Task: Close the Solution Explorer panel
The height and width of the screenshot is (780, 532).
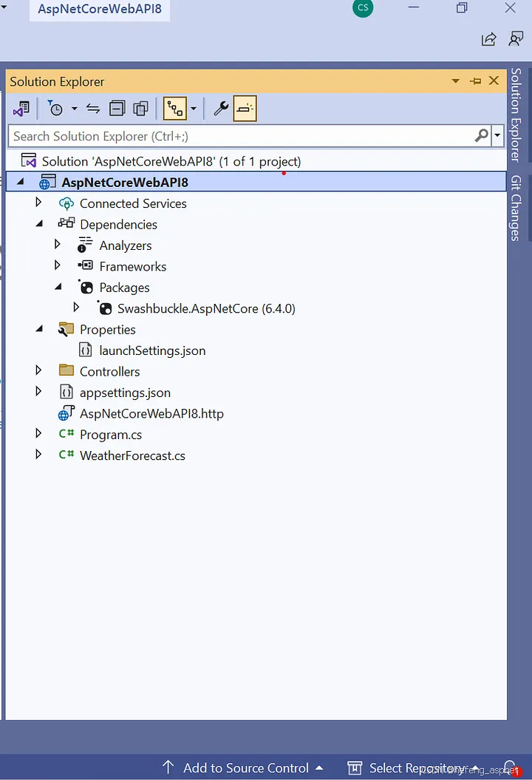Action: click(494, 81)
